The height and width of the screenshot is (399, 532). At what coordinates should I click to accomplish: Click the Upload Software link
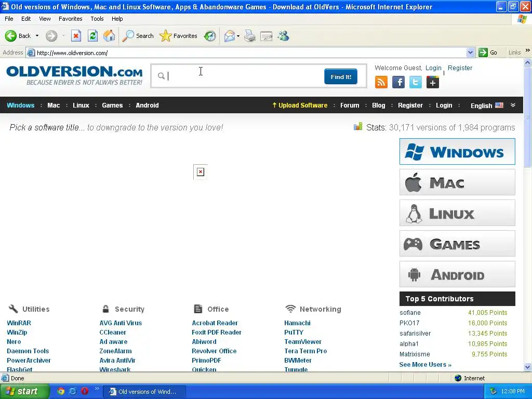(300, 105)
